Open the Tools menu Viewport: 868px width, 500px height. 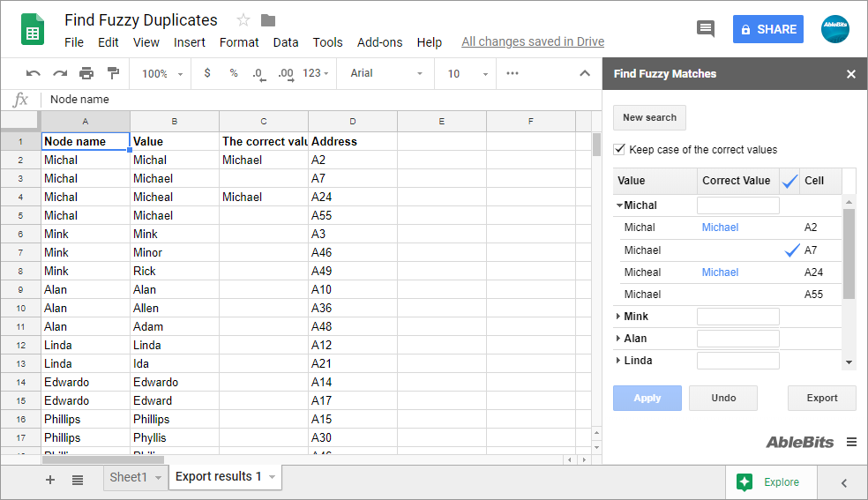click(328, 42)
